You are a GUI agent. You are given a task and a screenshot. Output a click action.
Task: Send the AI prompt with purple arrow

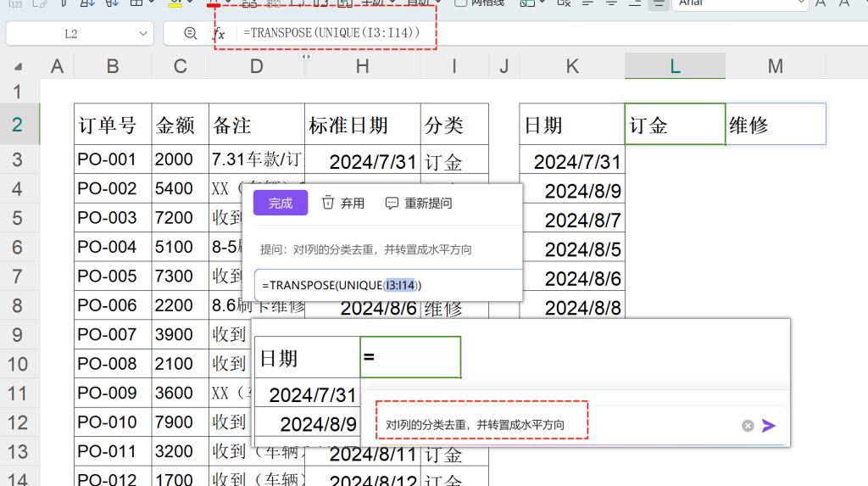coord(769,426)
